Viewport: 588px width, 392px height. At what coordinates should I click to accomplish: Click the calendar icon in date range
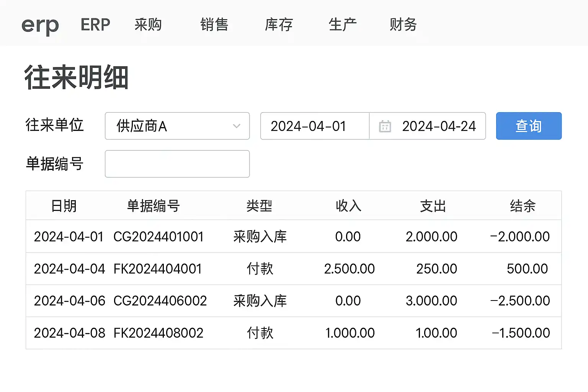click(385, 126)
